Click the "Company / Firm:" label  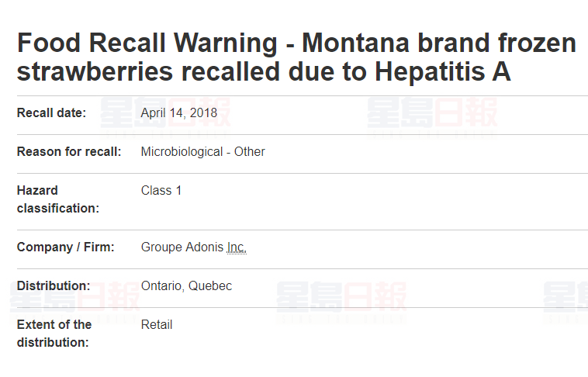tap(65, 247)
